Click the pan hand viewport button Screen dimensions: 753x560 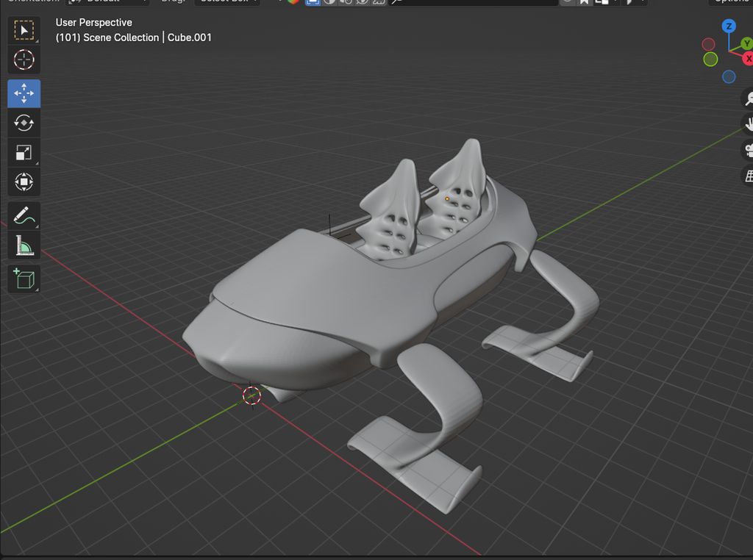point(748,123)
